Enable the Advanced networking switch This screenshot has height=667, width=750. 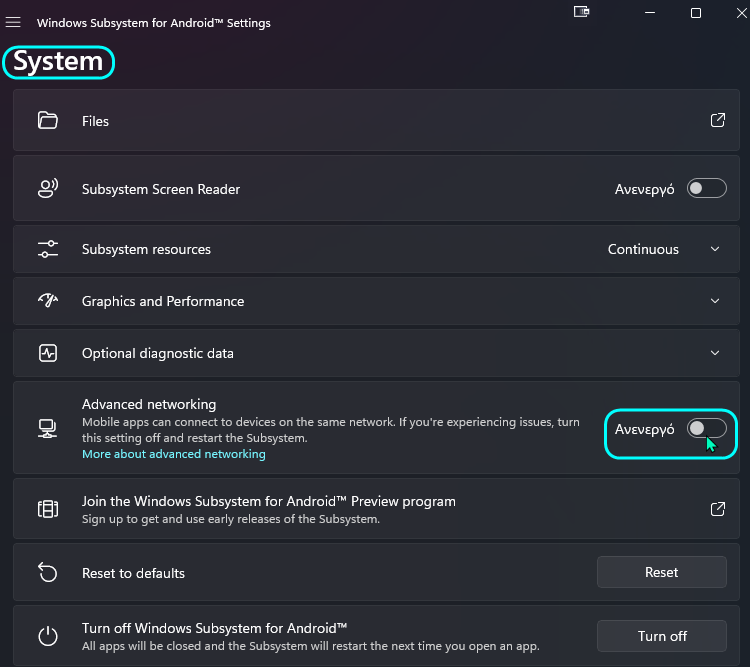tap(706, 428)
